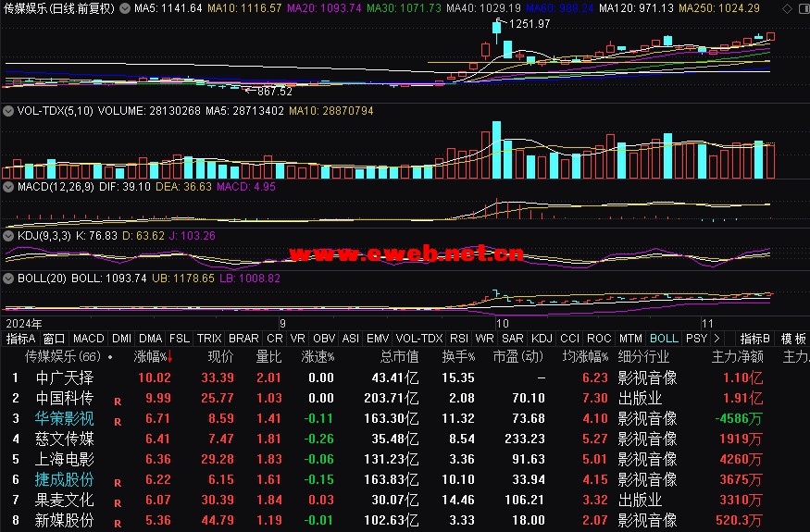Image resolution: width=810 pixels, height=532 pixels.
Task: Open the KDJ(9,3,3) indicator dropdown circle
Action: tap(8, 236)
